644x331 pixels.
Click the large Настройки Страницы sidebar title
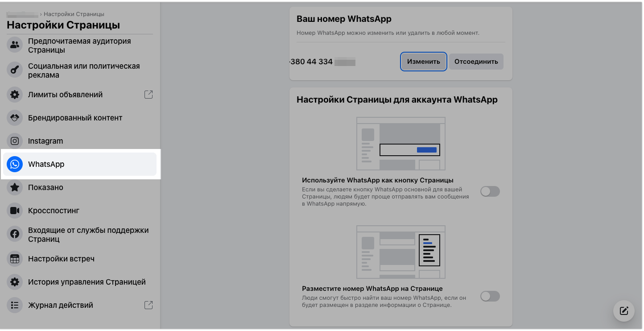[x=63, y=25]
